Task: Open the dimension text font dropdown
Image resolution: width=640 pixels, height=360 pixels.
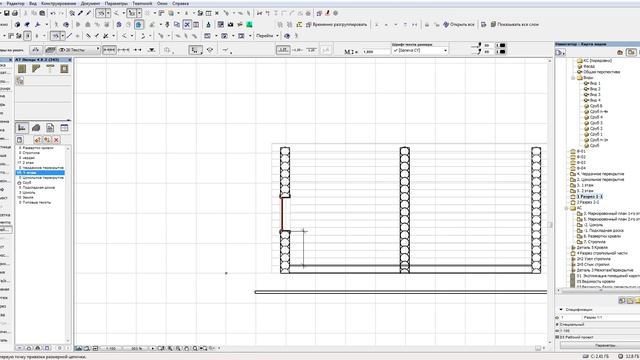Action: click(420, 50)
